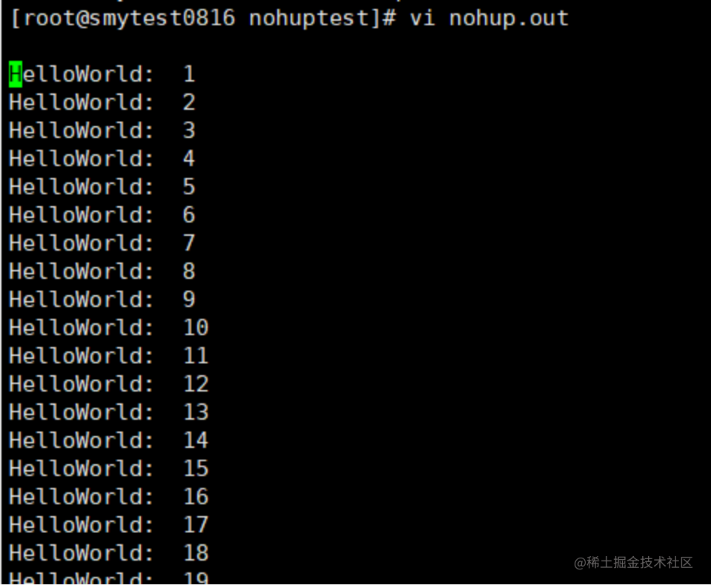Select the number 12 in the output
The width and height of the screenshot is (711, 588).
point(196,384)
